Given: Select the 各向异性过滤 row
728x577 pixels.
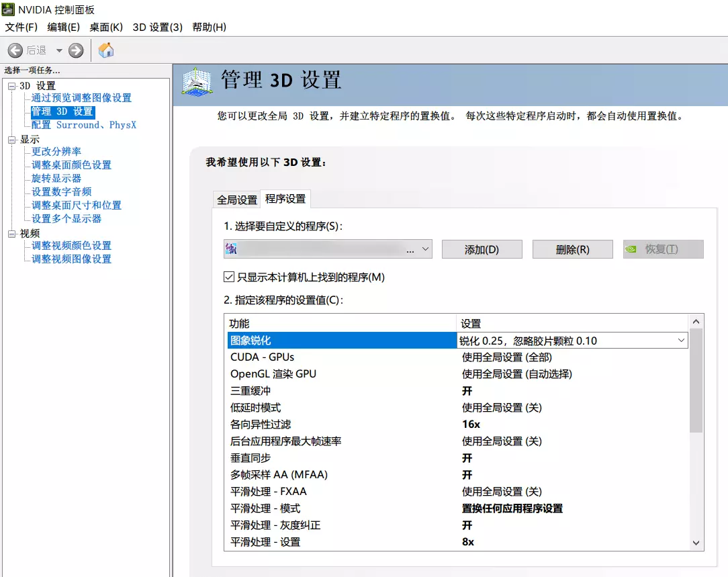Looking at the screenshot, I should [x=457, y=425].
